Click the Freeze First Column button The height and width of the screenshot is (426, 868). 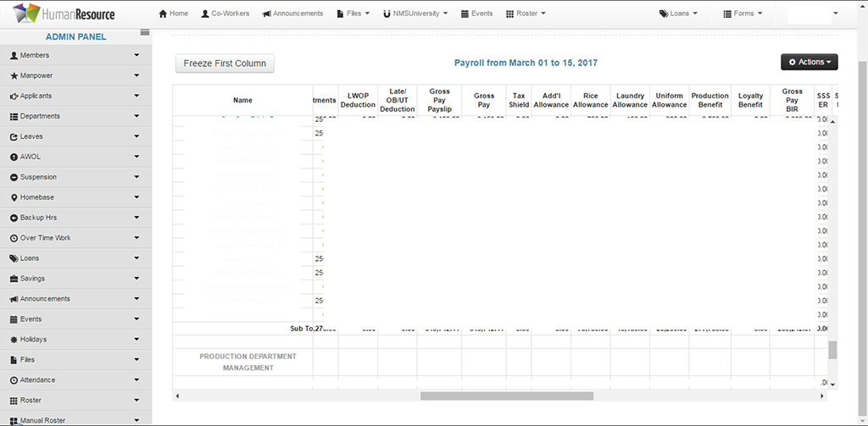(225, 63)
